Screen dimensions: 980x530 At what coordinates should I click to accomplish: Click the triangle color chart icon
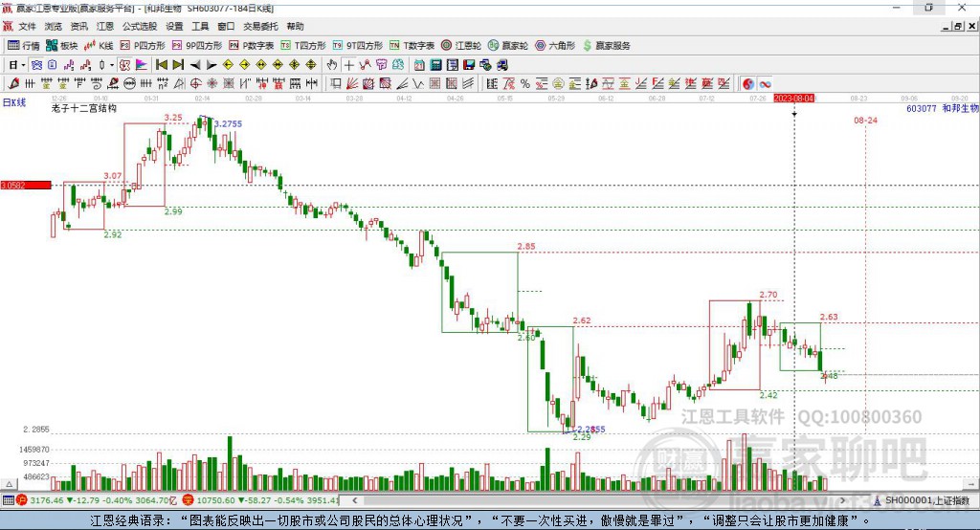click(142, 65)
